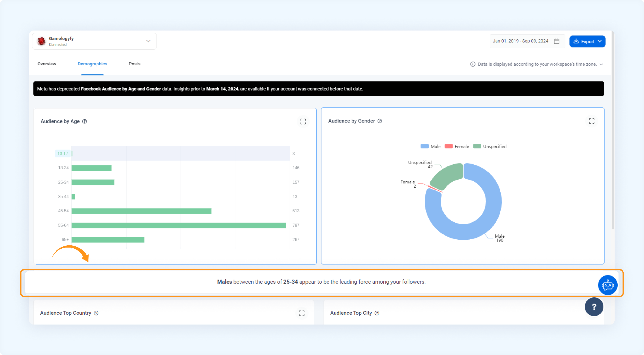The height and width of the screenshot is (355, 644).
Task: Toggle Male series in gender legend
Action: pos(430,146)
